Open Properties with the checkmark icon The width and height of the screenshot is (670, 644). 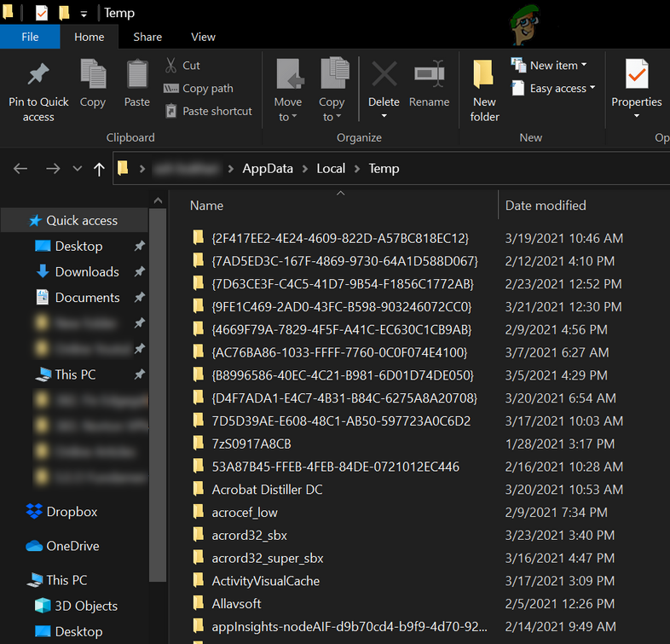[636, 75]
